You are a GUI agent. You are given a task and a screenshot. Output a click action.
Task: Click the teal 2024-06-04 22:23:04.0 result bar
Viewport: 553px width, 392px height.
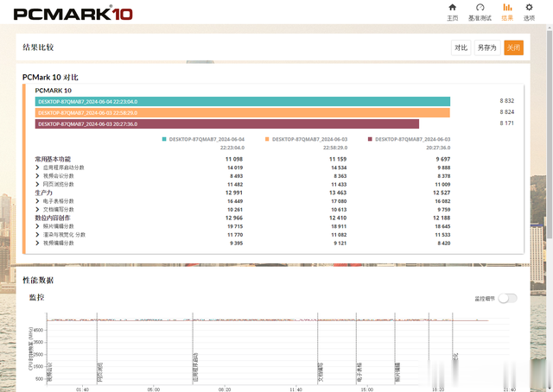pos(243,102)
